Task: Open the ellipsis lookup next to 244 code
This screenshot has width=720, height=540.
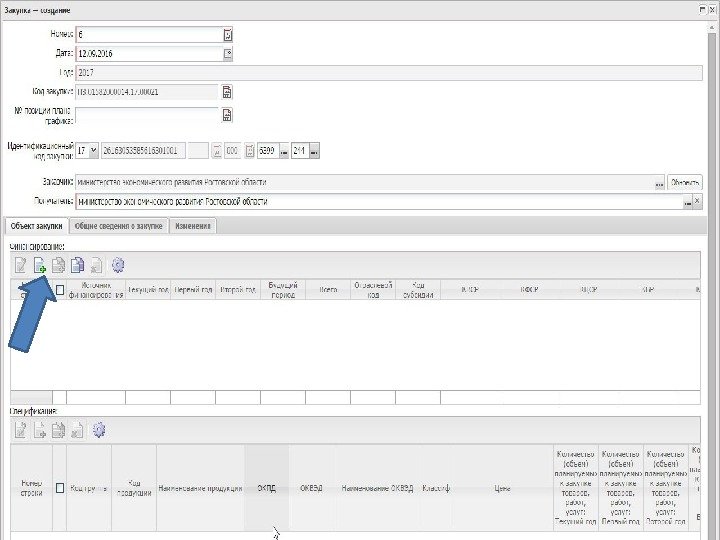Action: (315, 151)
